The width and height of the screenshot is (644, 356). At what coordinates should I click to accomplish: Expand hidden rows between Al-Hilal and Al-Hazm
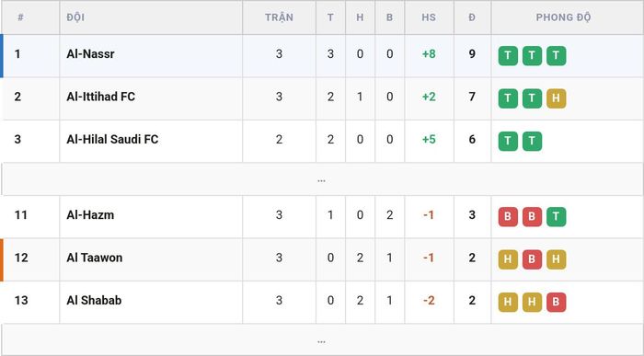(322, 179)
